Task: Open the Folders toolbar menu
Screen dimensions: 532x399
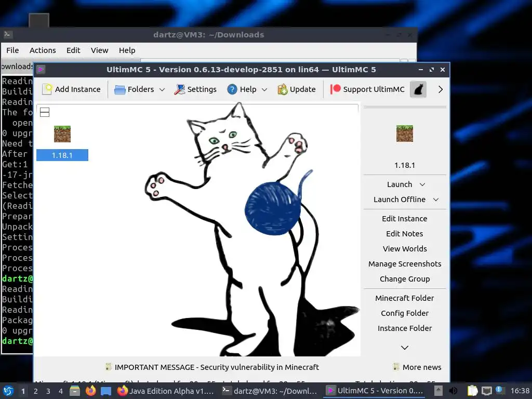Action: [135, 89]
